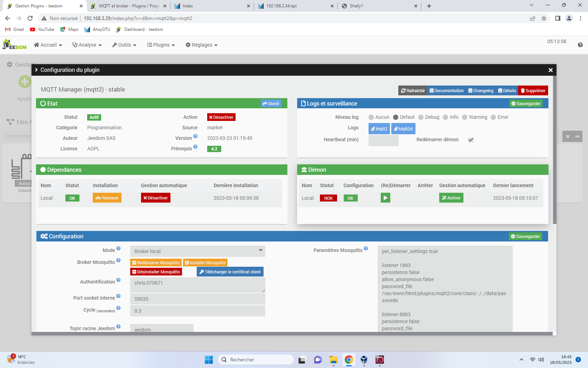Open the Chrome side panel icon
Screen dimensions: 588x368
558,18
